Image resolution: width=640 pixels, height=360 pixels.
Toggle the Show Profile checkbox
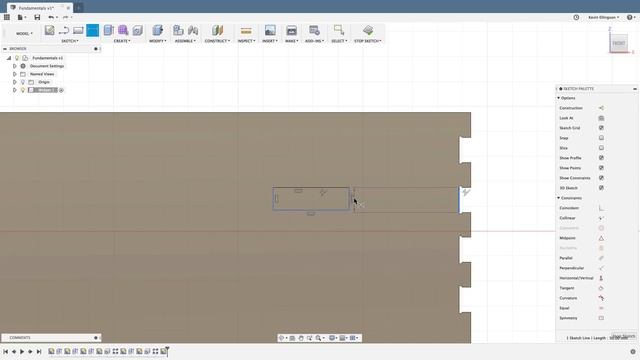click(601, 158)
